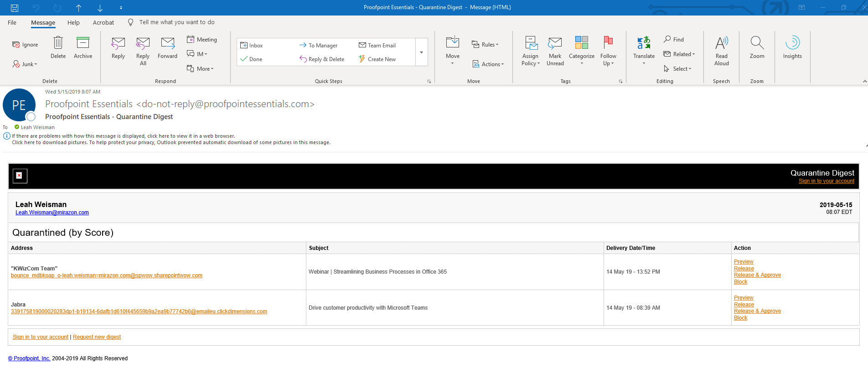This screenshot has height=384, width=868.
Task: Collapse the ribbon with the caret
Action: pyautogui.click(x=864, y=81)
